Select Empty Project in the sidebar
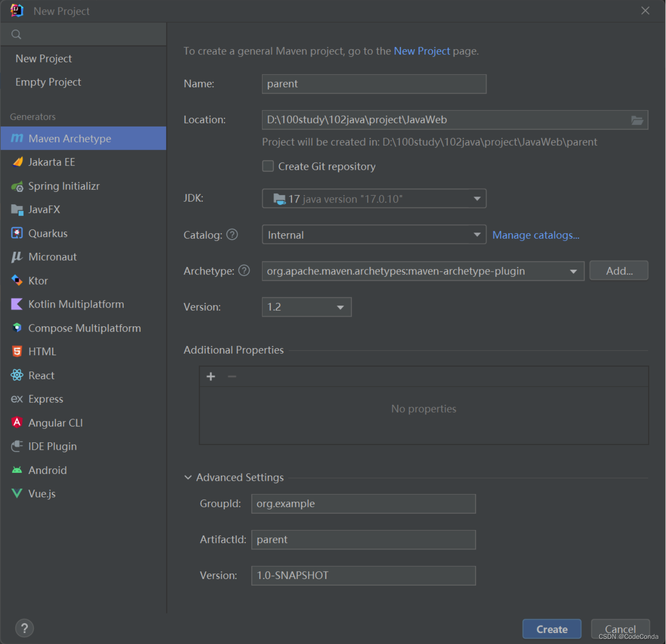666x644 pixels. click(48, 82)
